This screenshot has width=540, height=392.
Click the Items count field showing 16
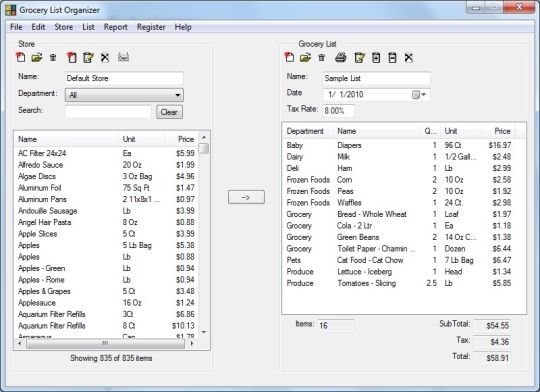[335, 326]
